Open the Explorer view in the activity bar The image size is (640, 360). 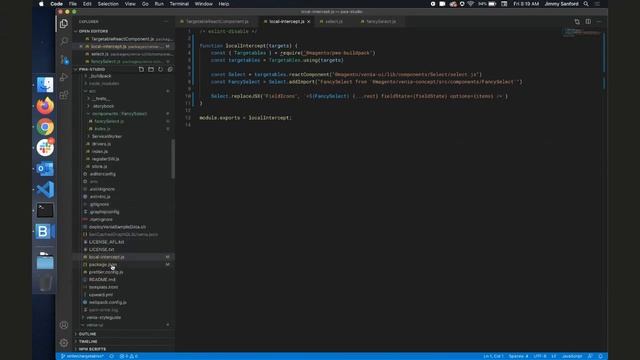64,24
